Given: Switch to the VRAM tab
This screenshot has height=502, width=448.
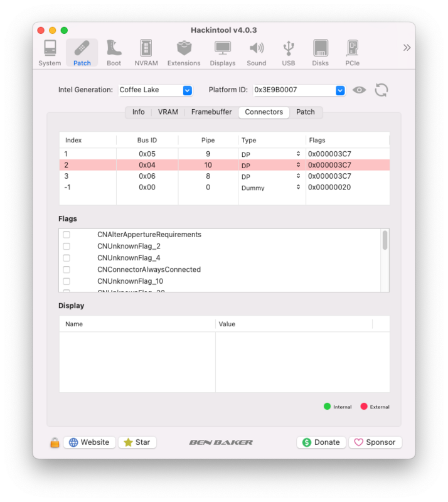Looking at the screenshot, I should tap(168, 112).
